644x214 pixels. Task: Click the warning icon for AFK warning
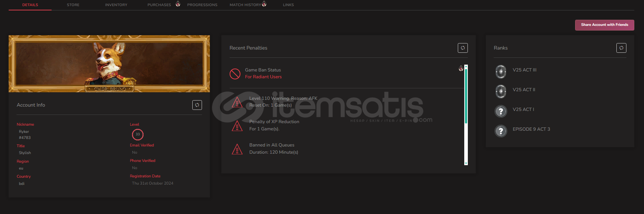[237, 102]
